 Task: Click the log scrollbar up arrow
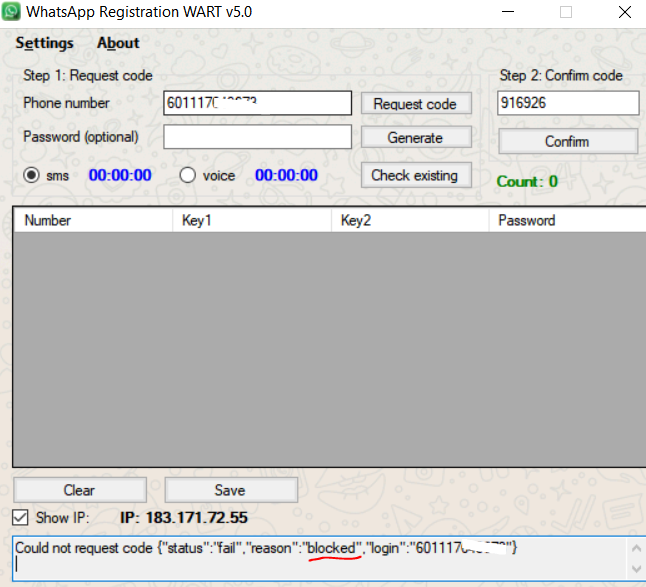(x=636, y=548)
